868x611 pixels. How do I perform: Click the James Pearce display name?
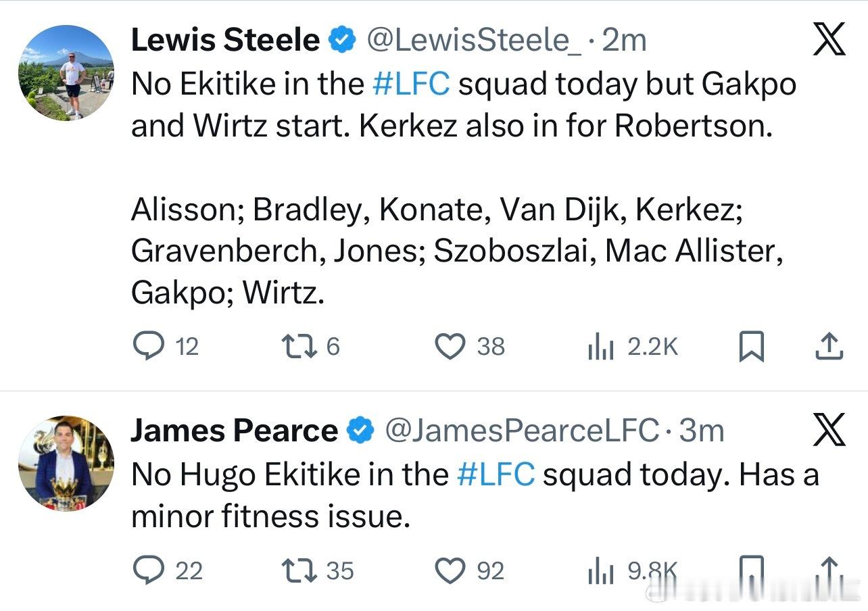(x=234, y=431)
